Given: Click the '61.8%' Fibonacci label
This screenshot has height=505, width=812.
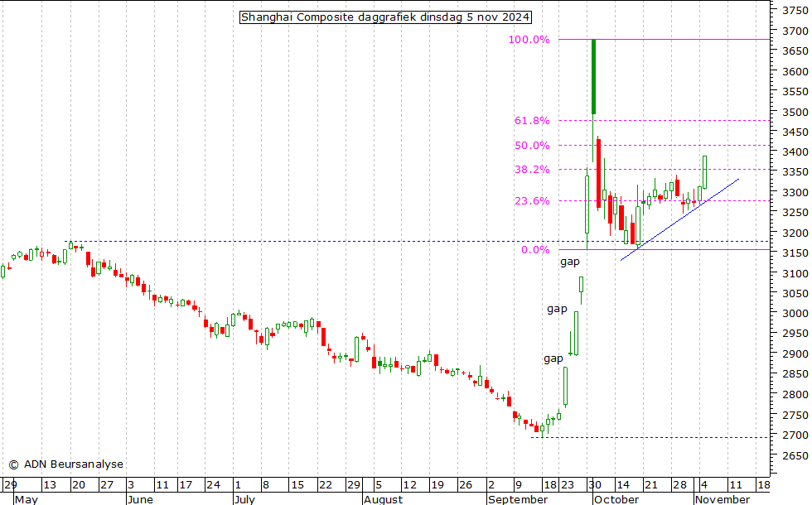Looking at the screenshot, I should click(x=532, y=121).
